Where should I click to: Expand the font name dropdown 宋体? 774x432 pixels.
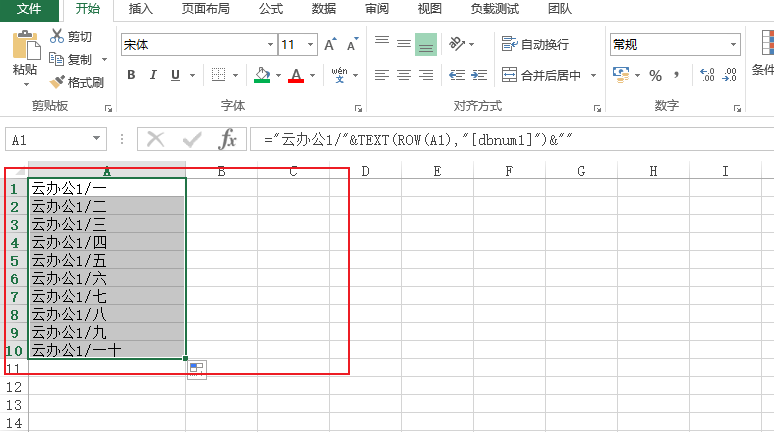tap(270, 44)
